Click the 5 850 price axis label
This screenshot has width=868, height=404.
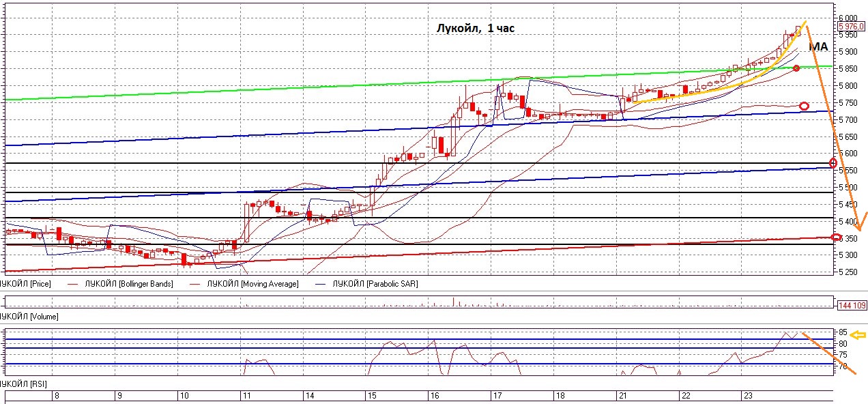(x=848, y=69)
